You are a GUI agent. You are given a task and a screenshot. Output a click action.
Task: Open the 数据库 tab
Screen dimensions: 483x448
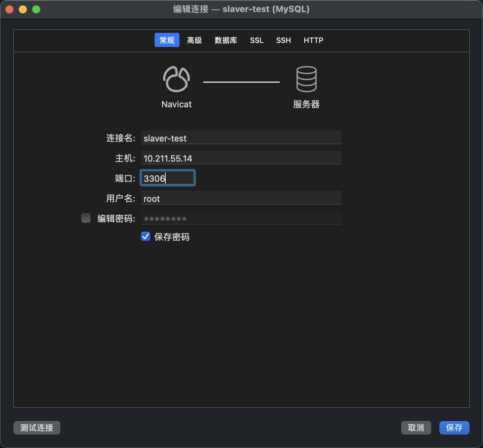point(226,40)
